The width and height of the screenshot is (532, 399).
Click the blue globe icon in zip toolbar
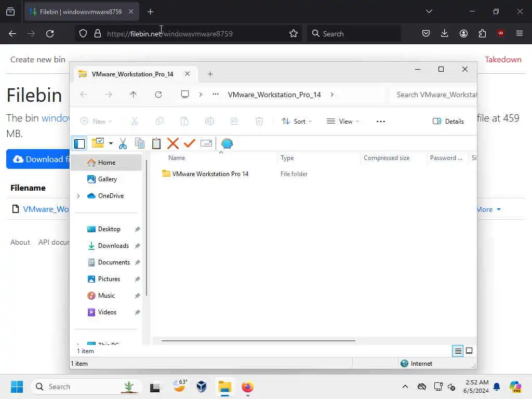[227, 143]
